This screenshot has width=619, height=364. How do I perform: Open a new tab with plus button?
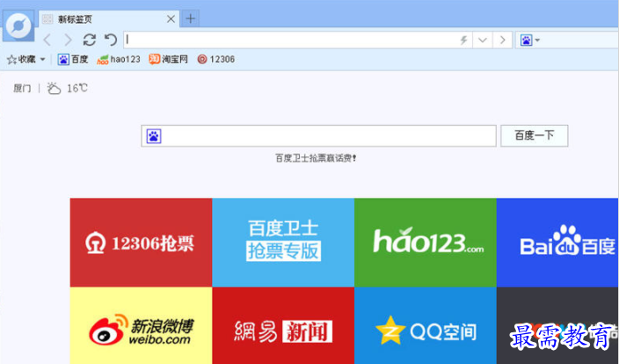pos(190,18)
